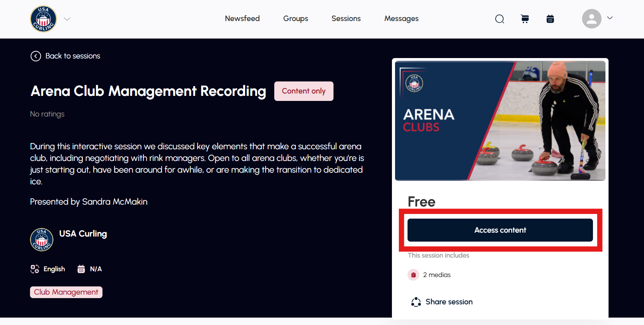Open the Sessions menu item
Screen dimensions: 644x325
pos(346,18)
